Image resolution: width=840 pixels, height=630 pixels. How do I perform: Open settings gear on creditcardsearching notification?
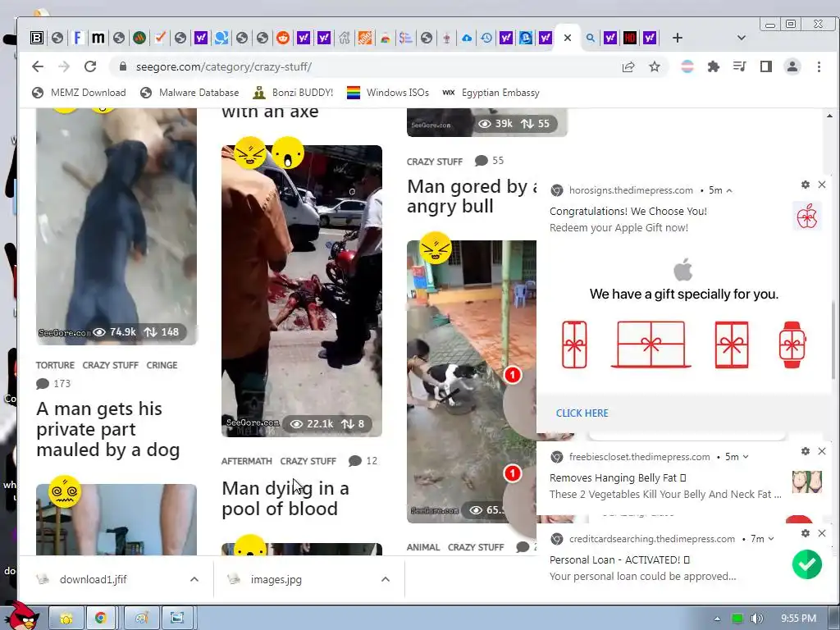(x=806, y=533)
